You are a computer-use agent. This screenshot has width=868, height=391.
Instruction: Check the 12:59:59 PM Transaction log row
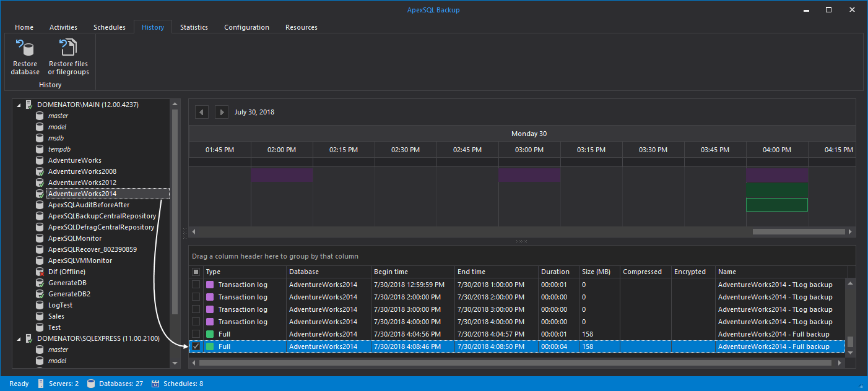point(196,285)
